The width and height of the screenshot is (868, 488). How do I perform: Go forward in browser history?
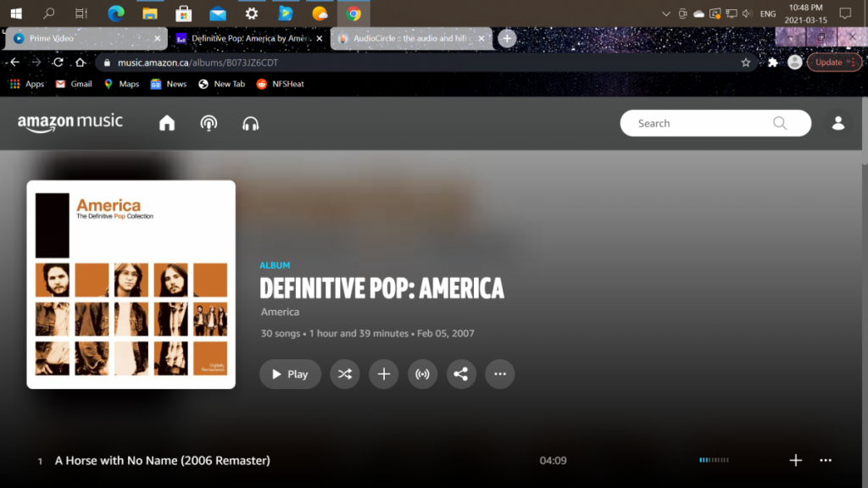pos(36,63)
